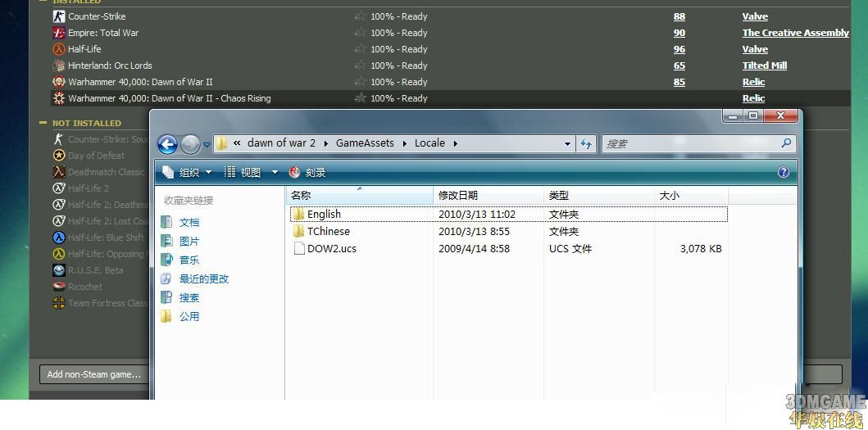Viewport: 868px width, 430px height.
Task: Open recent pages dropdown beside nav arrows
Action: [207, 144]
